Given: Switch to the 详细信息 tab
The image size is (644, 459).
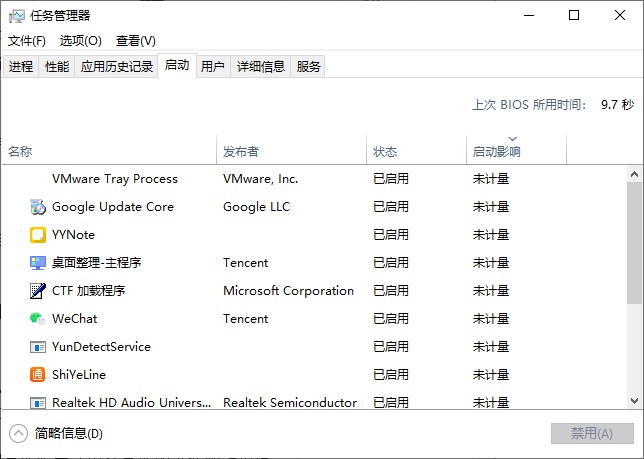Looking at the screenshot, I should (x=261, y=66).
